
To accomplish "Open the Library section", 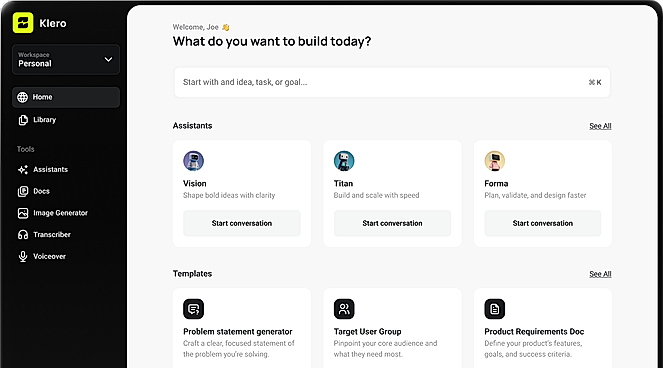I will pyautogui.click(x=66, y=120).
